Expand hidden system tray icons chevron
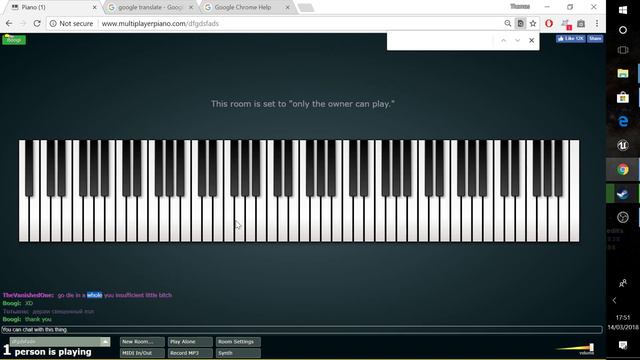The height and width of the screenshot is (360, 640). [615, 300]
